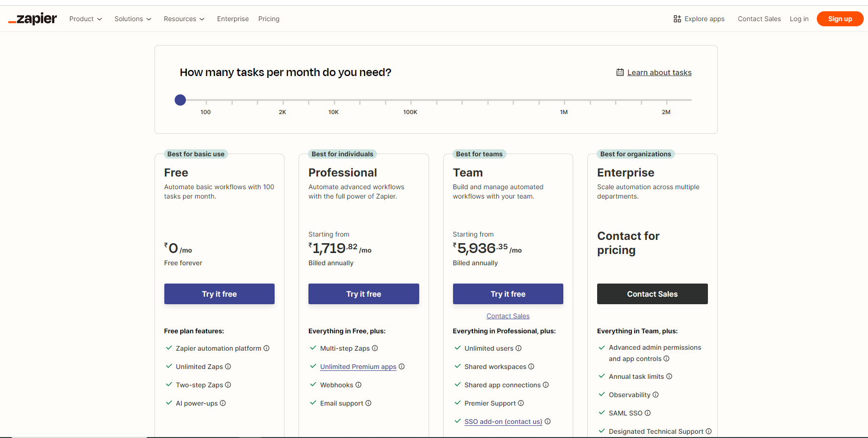The width and height of the screenshot is (868, 438).
Task: Click the Professional plan heading
Action: [343, 173]
